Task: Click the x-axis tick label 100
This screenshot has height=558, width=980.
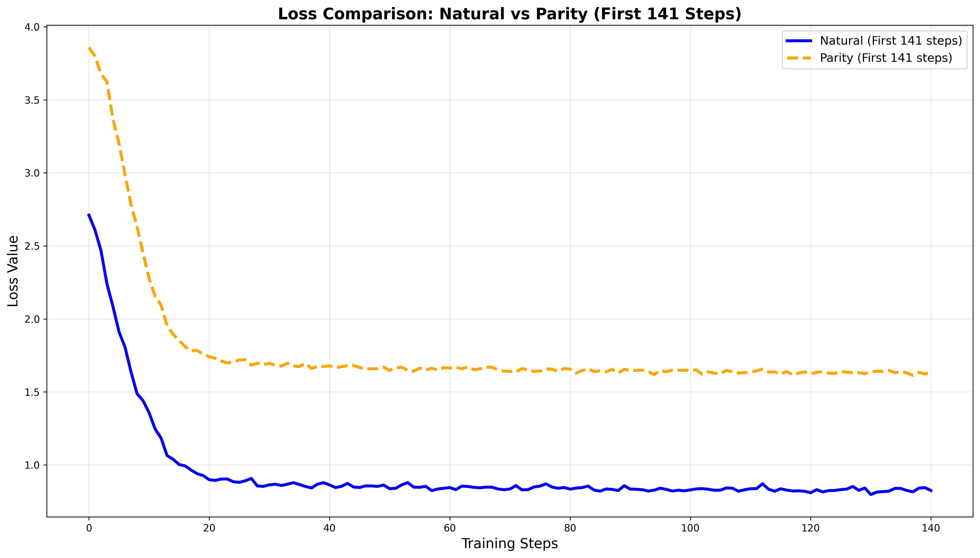Action: coord(690,528)
